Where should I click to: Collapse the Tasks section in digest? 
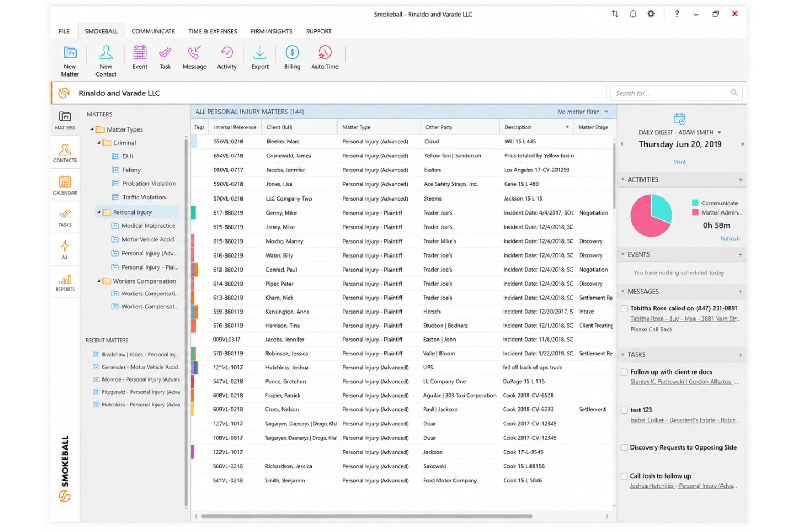[623, 355]
